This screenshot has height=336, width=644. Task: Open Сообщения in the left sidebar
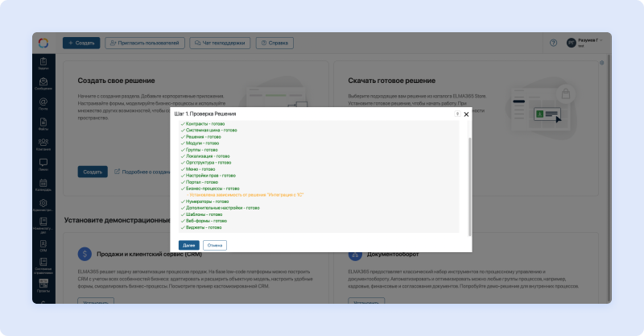click(43, 84)
